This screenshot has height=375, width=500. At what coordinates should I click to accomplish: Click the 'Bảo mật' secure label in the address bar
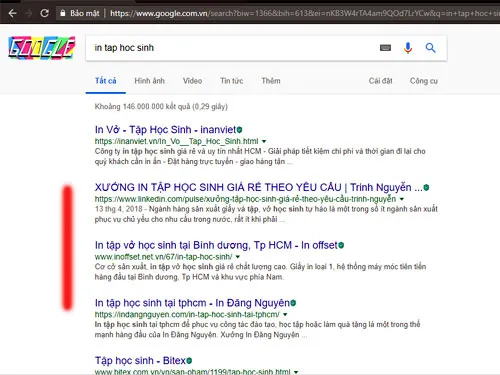pyautogui.click(x=85, y=13)
